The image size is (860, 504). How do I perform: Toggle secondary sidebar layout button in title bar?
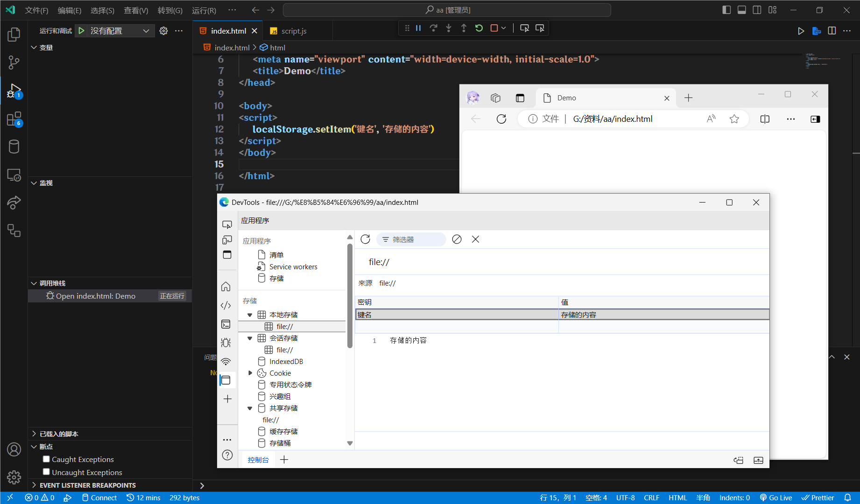[757, 10]
